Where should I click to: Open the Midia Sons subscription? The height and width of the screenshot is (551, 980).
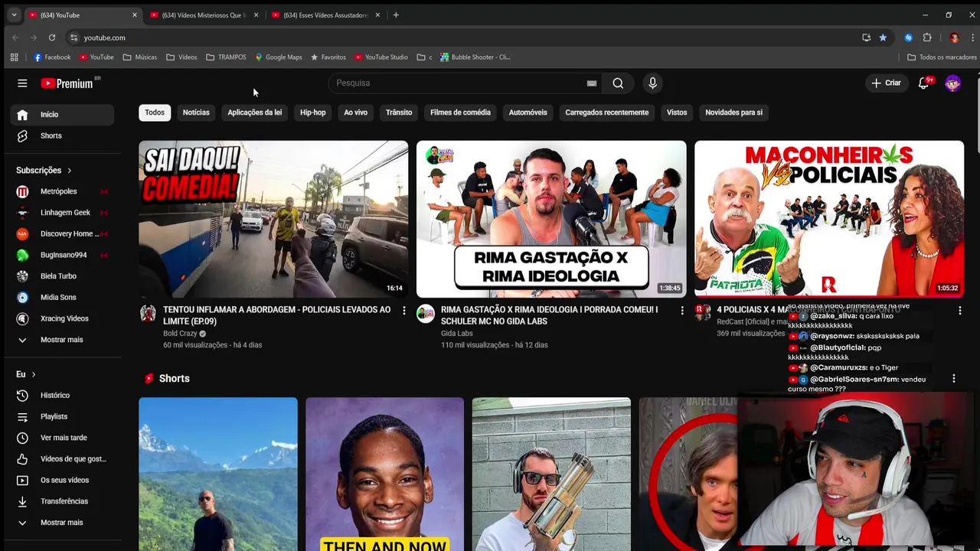tap(62, 297)
